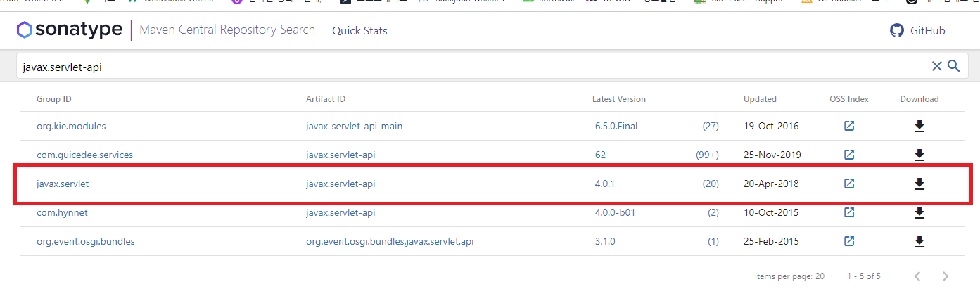Click the Sonatype logo

pos(70,30)
